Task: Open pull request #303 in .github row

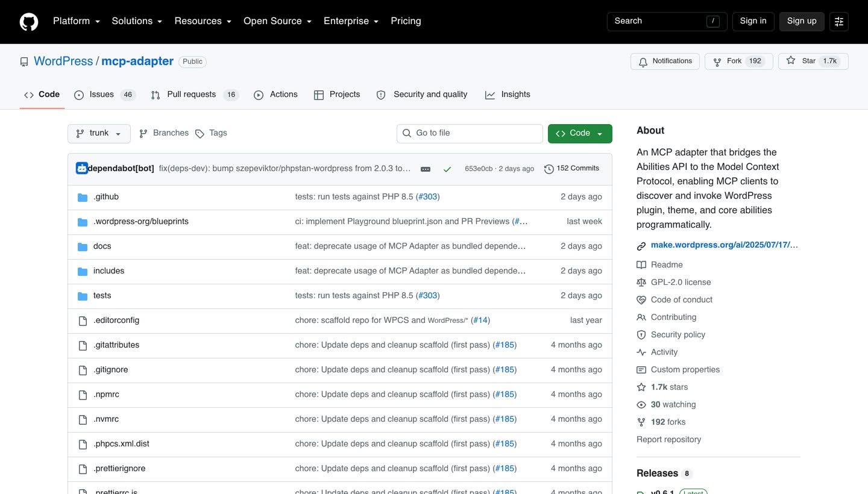Action: pos(428,197)
